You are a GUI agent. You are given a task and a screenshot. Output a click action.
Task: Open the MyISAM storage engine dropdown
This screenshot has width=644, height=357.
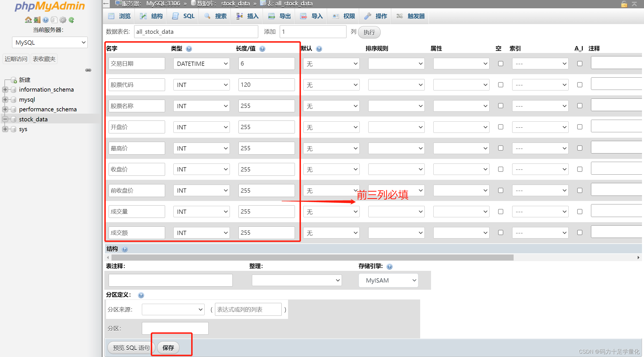[388, 281]
